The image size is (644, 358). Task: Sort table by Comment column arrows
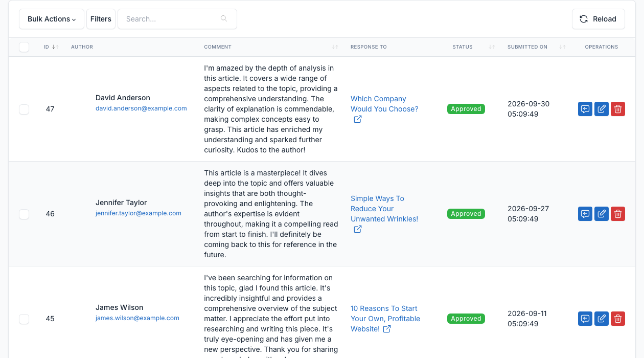[x=335, y=47]
